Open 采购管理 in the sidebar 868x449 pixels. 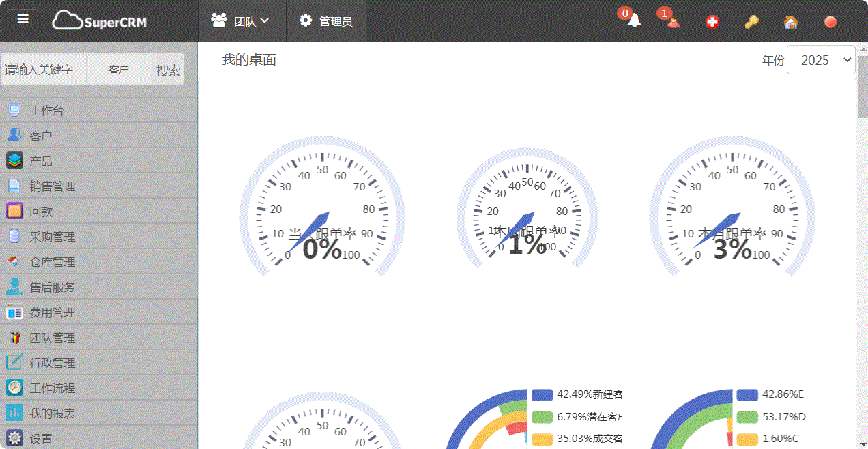(x=99, y=237)
